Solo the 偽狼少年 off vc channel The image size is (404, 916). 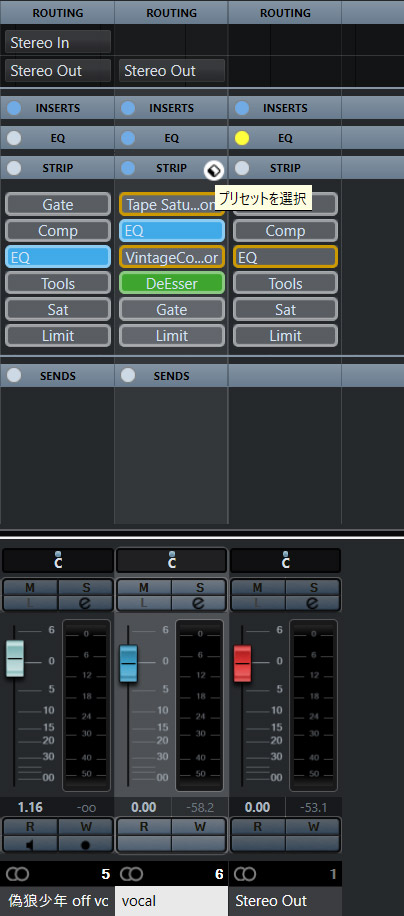85,587
